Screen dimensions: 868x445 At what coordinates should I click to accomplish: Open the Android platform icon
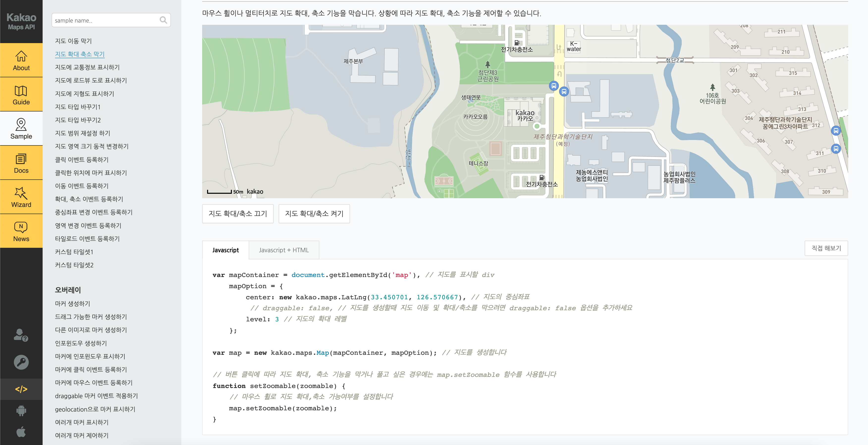(x=21, y=411)
